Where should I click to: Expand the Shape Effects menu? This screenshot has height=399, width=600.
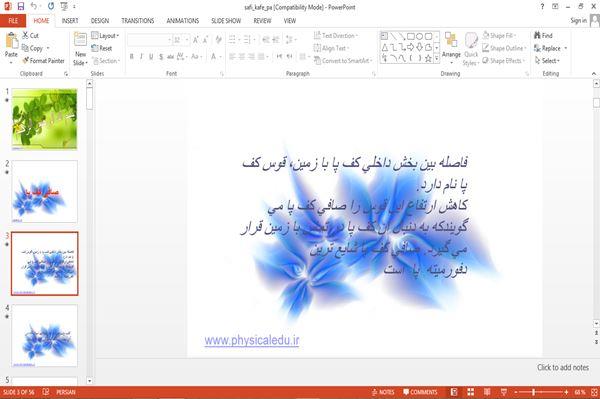coord(503,60)
